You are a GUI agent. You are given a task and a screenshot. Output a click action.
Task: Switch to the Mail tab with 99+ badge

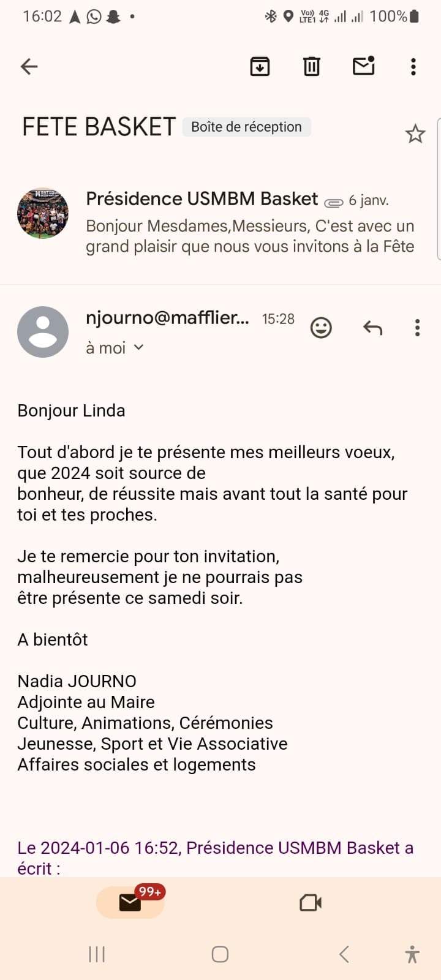point(130,902)
